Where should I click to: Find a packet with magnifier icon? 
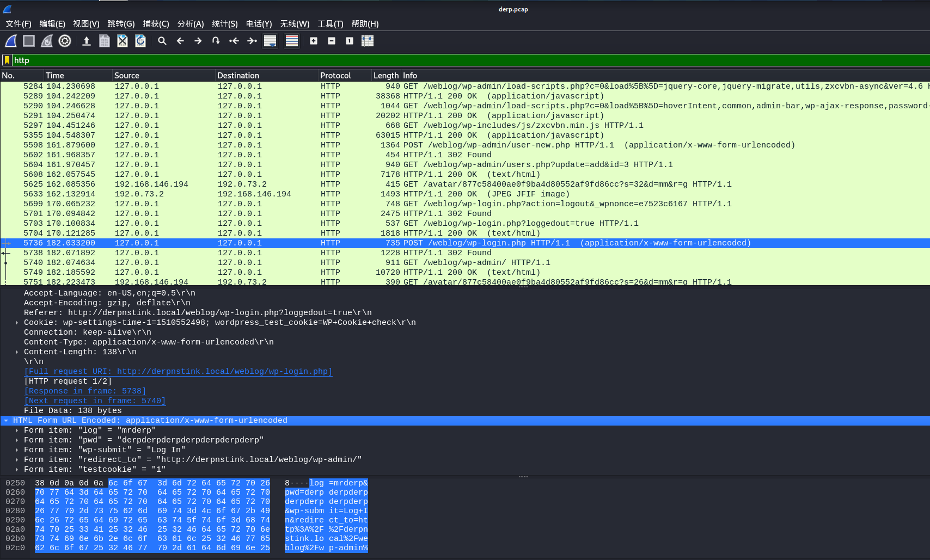tap(162, 41)
